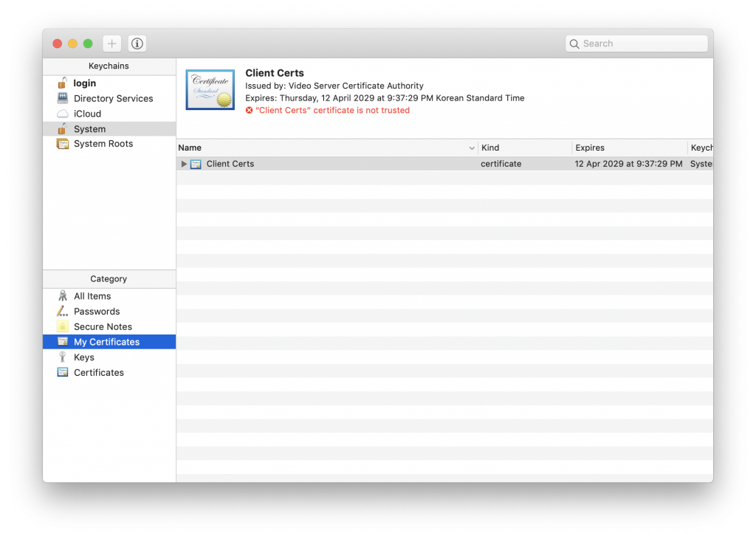Select My Certificates category
This screenshot has height=539, width=756.
tap(109, 342)
